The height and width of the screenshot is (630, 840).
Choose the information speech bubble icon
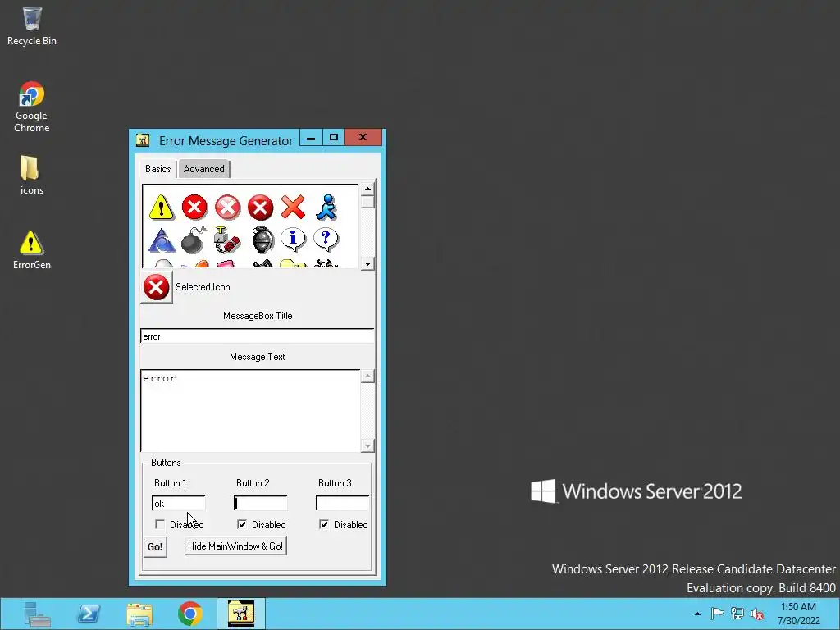tap(293, 240)
